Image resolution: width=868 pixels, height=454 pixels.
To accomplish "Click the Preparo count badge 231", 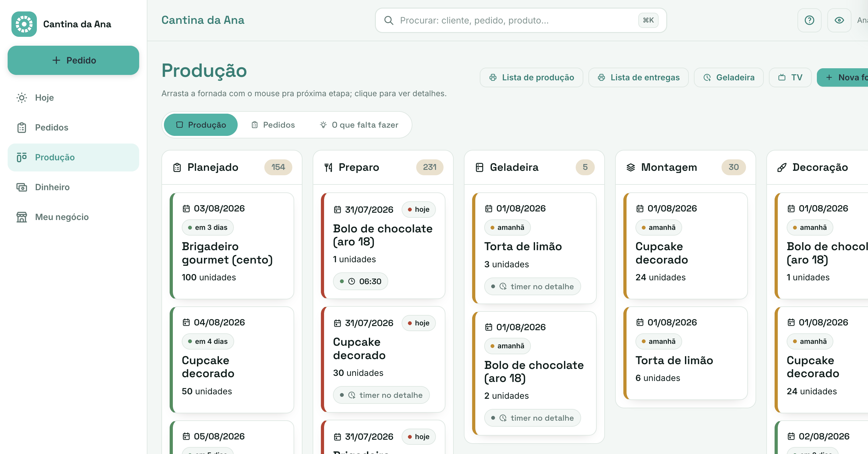I will click(x=430, y=167).
